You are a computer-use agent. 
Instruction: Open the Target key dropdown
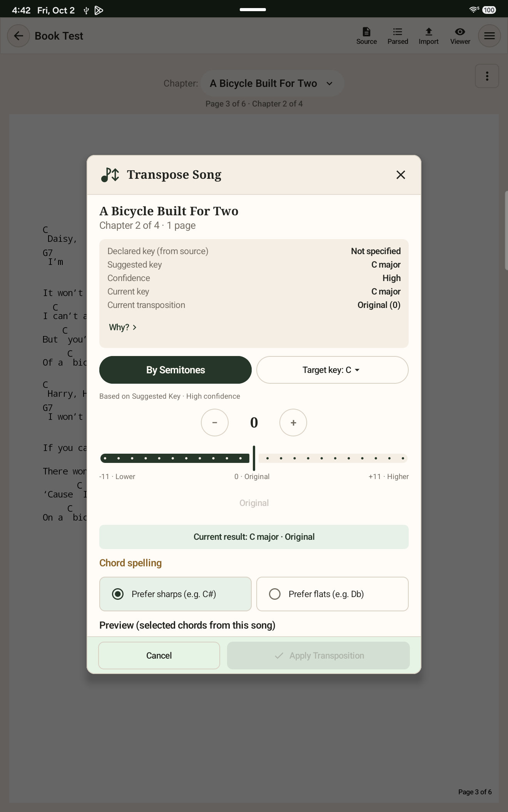pos(333,370)
